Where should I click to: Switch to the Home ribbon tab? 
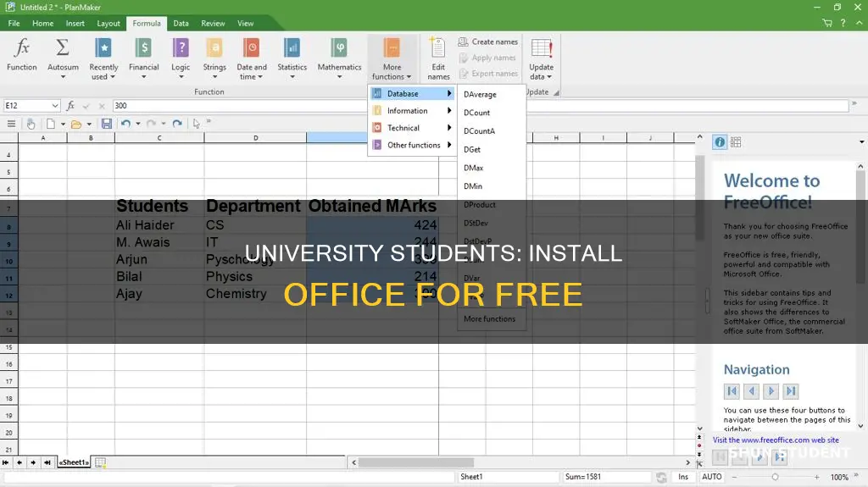[x=42, y=23]
